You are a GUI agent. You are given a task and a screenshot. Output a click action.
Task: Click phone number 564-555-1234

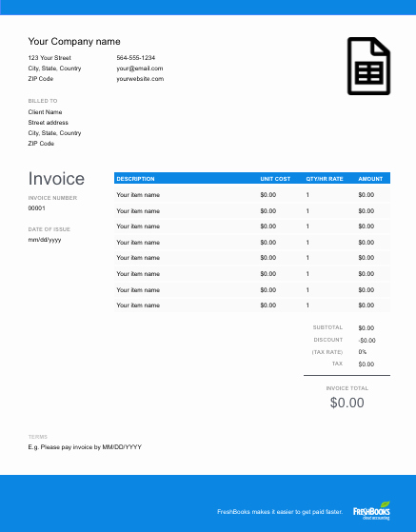(x=136, y=58)
